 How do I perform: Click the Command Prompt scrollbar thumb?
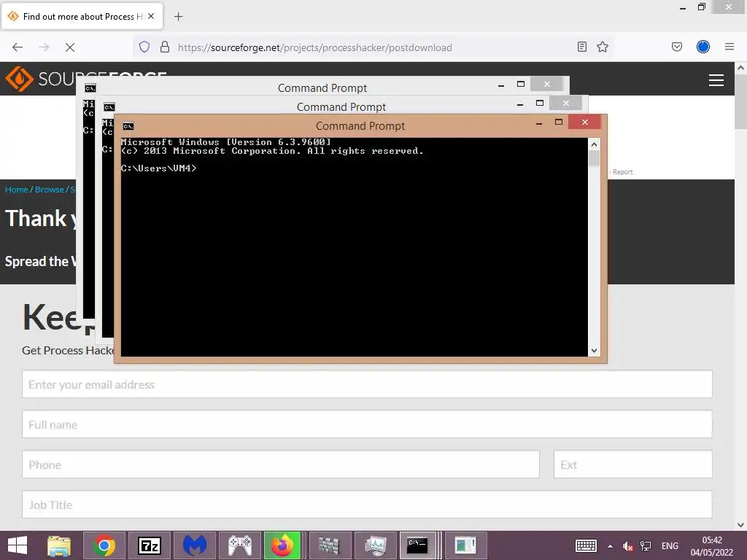(594, 158)
